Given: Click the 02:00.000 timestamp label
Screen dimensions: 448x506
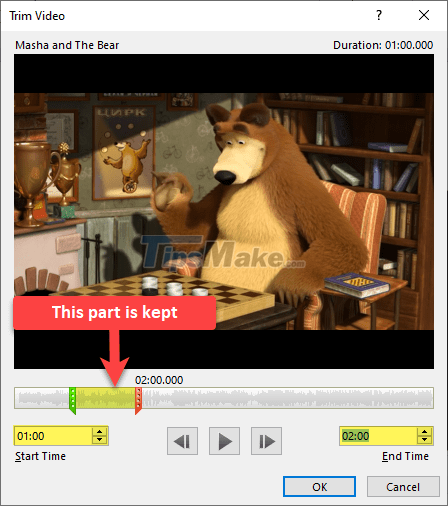Looking at the screenshot, I should pos(159,380).
